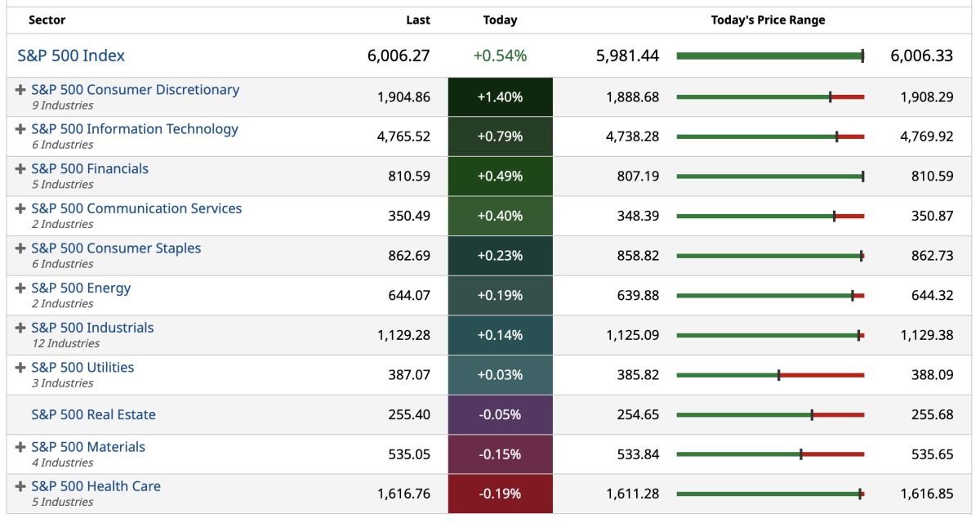Open the S&P 500 Energy sector link
Viewport: 980px width, 532px height.
pos(81,288)
